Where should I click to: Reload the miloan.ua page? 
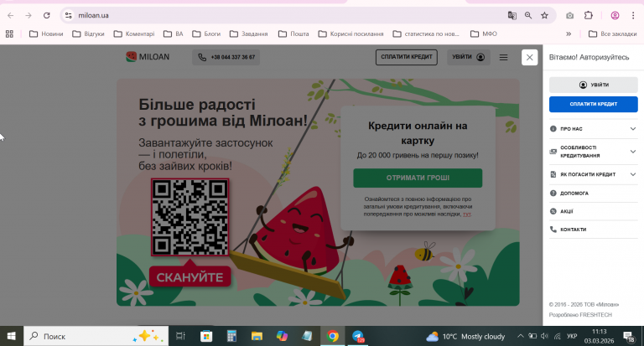(46, 16)
